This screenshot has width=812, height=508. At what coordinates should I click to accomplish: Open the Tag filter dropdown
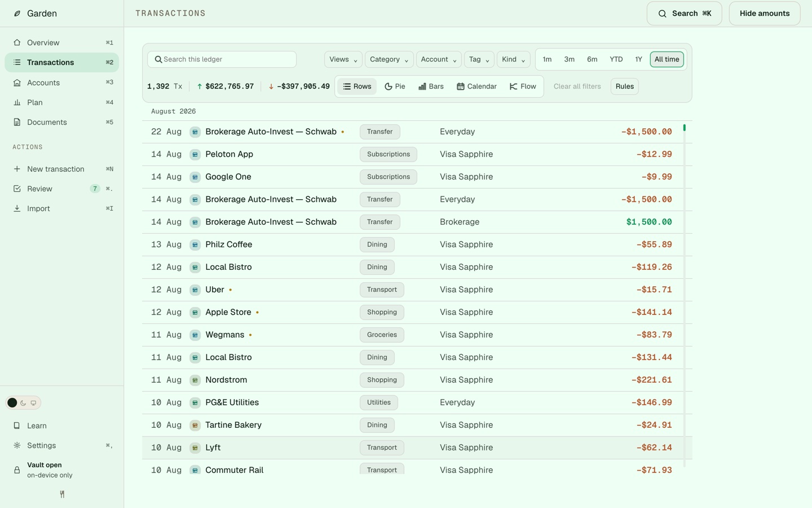point(479,59)
